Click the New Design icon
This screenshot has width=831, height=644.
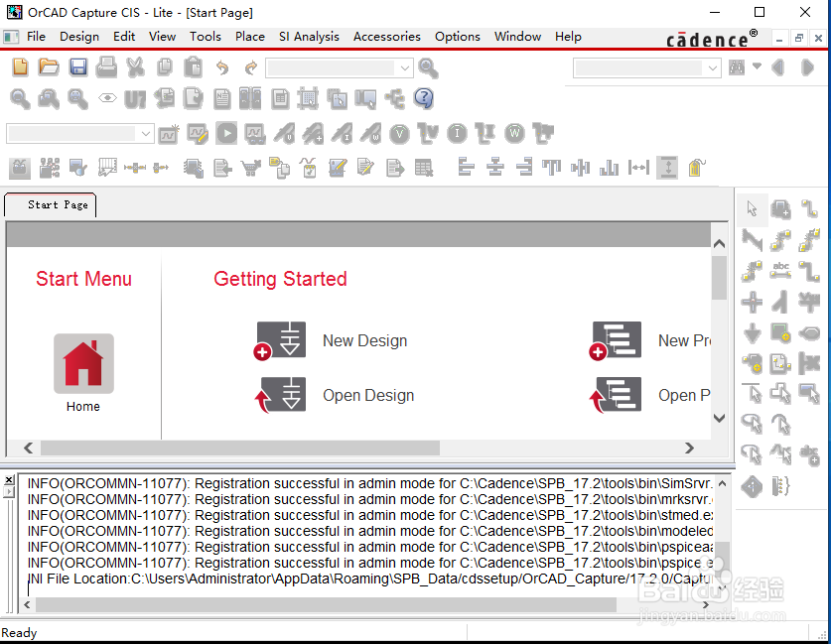pyautogui.click(x=280, y=340)
